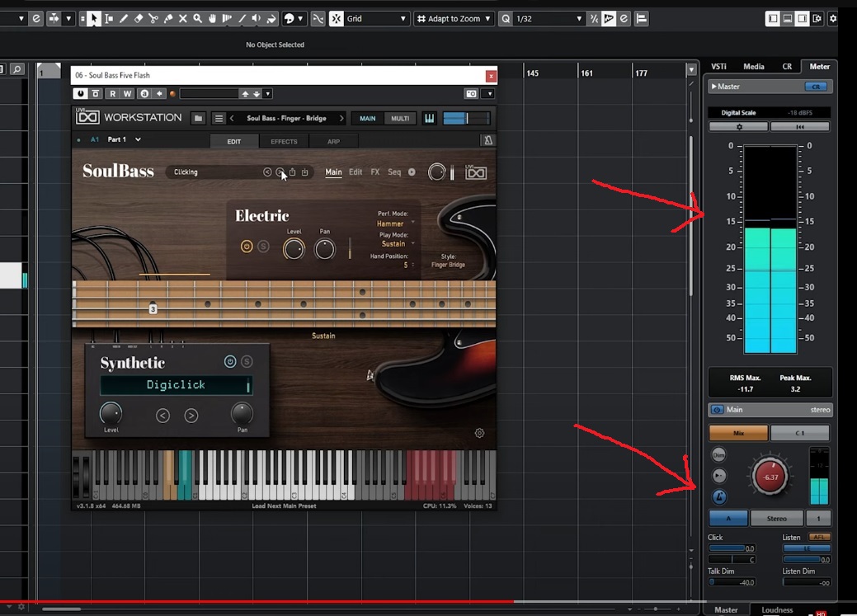This screenshot has width=857, height=616.
Task: Open the Play Mode Sustain dropdown
Action: click(398, 244)
